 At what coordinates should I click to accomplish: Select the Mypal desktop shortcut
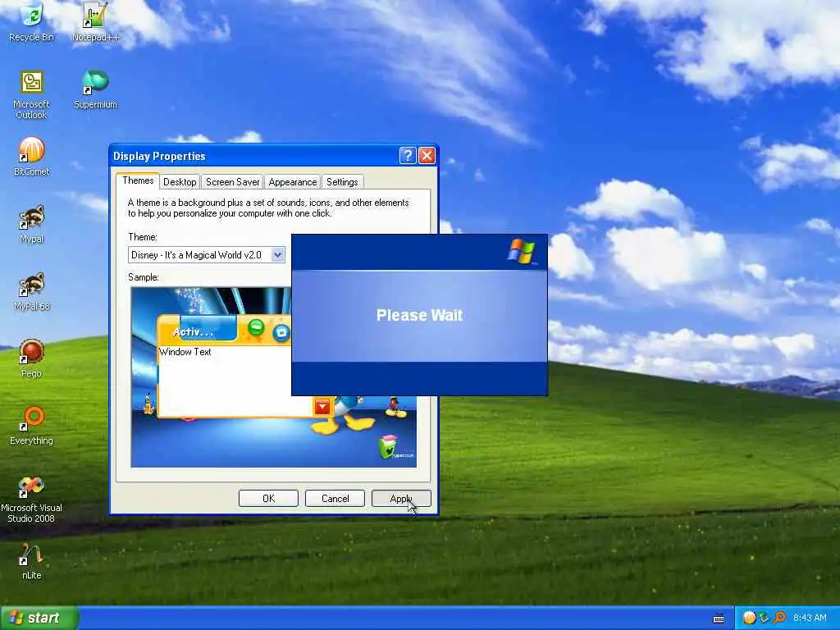(x=31, y=224)
